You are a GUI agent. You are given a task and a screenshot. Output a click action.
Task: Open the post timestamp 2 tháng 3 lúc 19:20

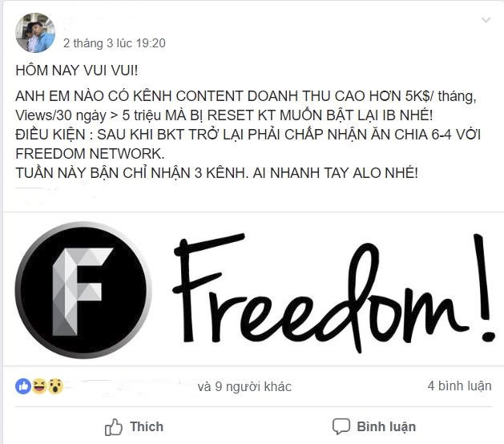115,43
